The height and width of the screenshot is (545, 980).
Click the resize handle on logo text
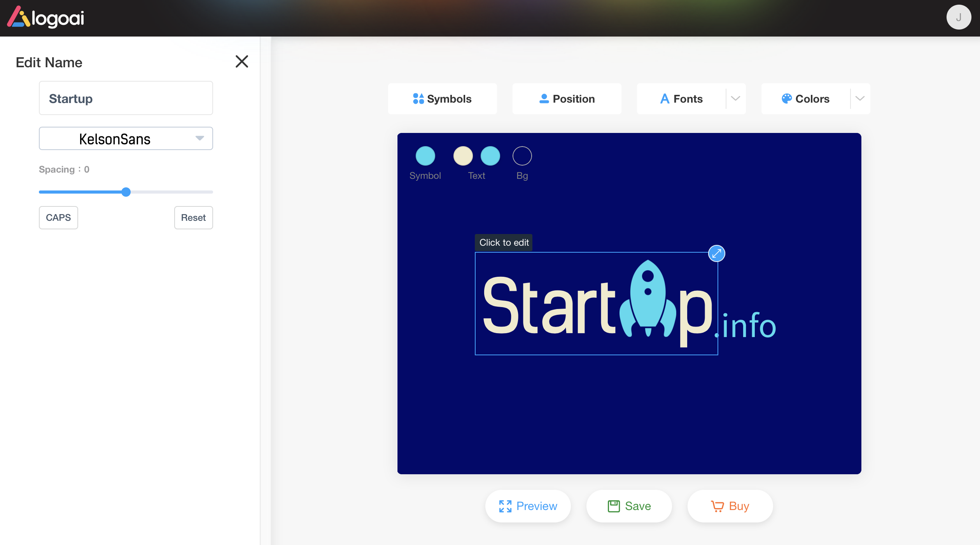(x=716, y=253)
